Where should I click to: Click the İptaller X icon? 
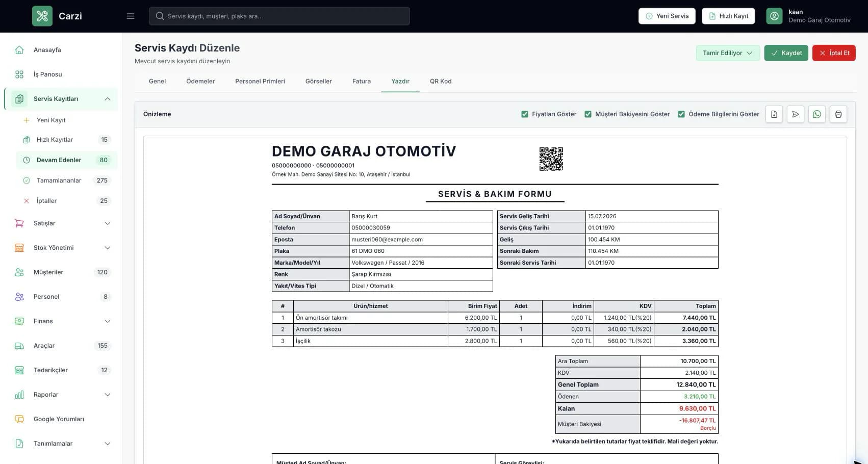(x=27, y=201)
